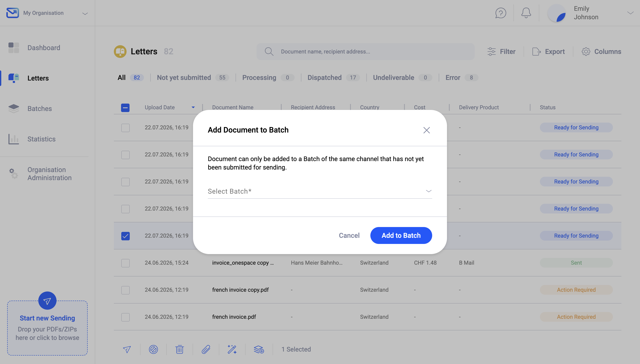The height and width of the screenshot is (364, 640).
Task: Click the Sent status badge
Action: coord(576,263)
